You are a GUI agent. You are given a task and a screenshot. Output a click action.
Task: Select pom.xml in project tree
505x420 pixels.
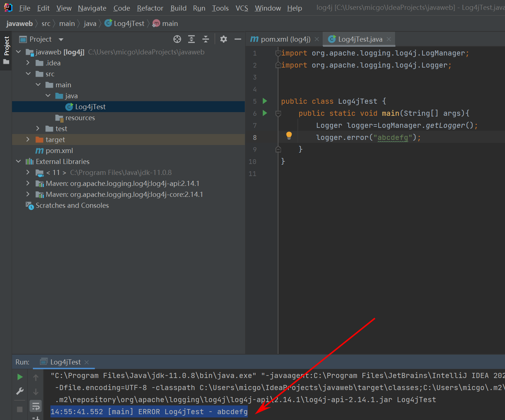(128, 150)
